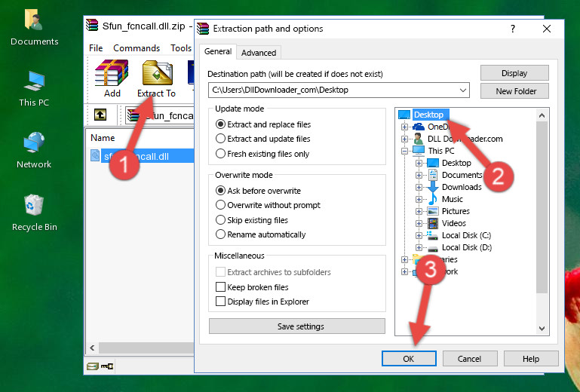
Task: Select Extract and update files option
Action: tap(220, 139)
